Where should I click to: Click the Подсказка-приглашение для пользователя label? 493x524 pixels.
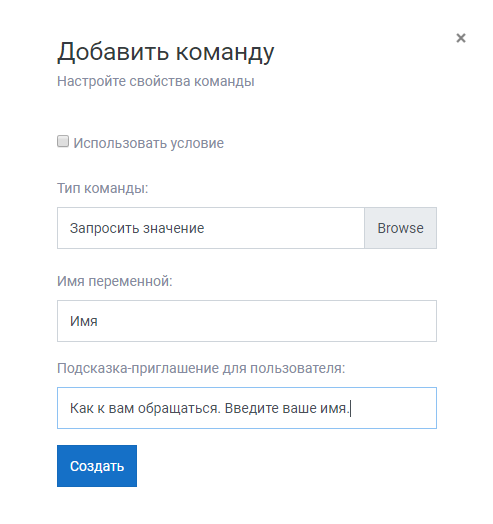[201, 368]
